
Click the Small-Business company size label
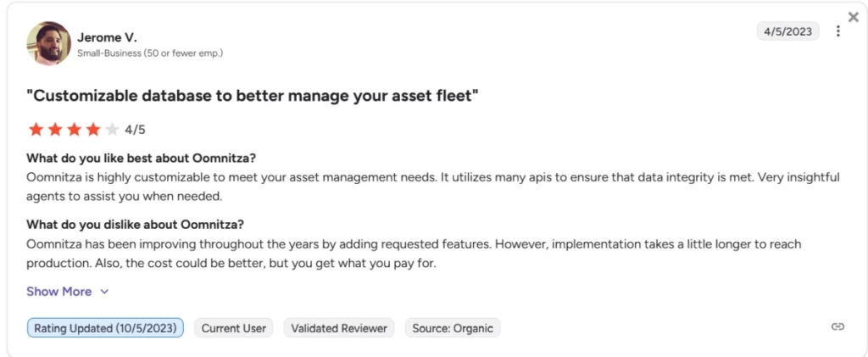(150, 53)
